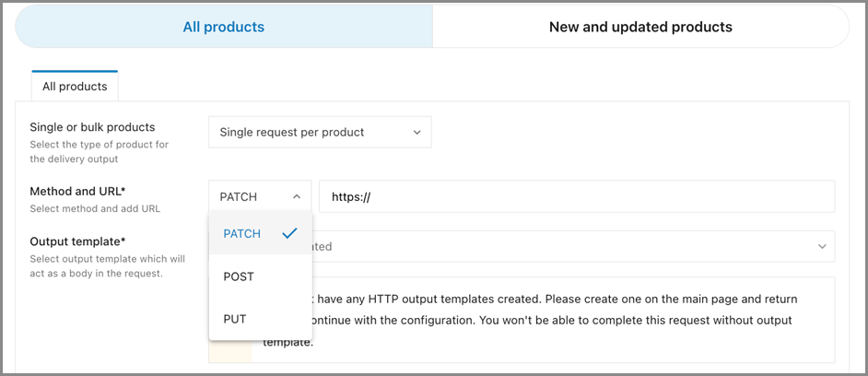Click the blue checkmark beside PATCH
Image resolution: width=868 pixels, height=376 pixels.
pos(289,234)
